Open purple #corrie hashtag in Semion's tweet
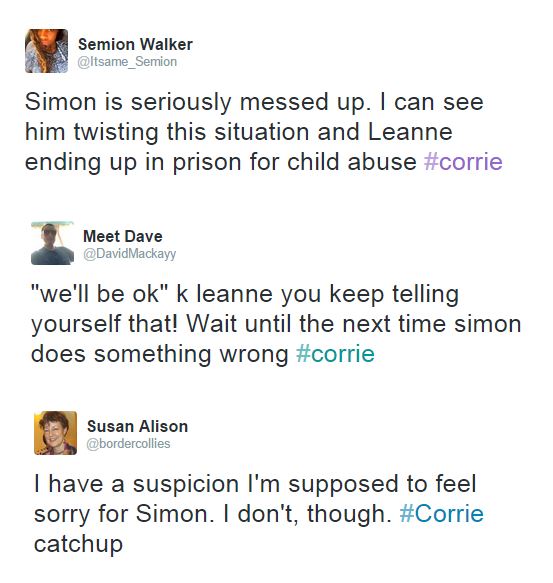Screen dimensions: 553x583 pos(463,162)
